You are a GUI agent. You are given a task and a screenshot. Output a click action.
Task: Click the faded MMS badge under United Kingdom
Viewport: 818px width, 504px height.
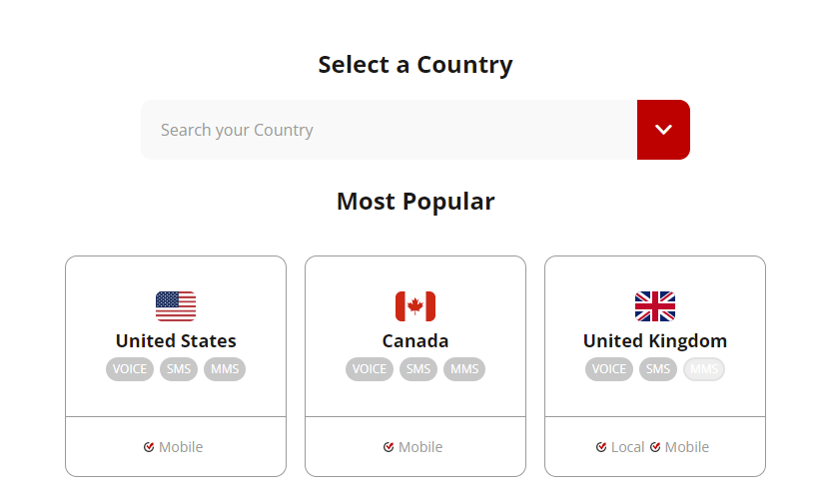704,369
